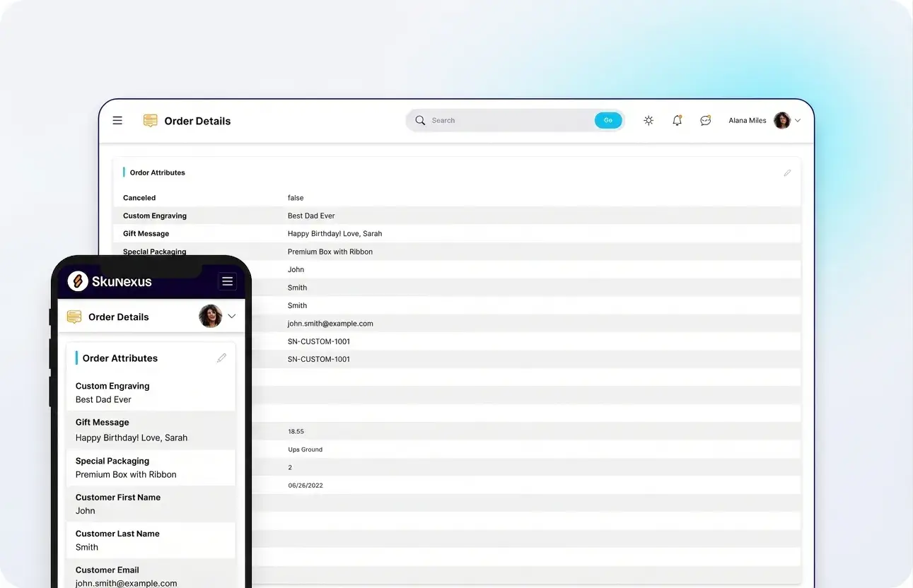Edit mobile Order Attributes via pencil icon
Viewport: 913px width, 588px height.
tap(221, 358)
